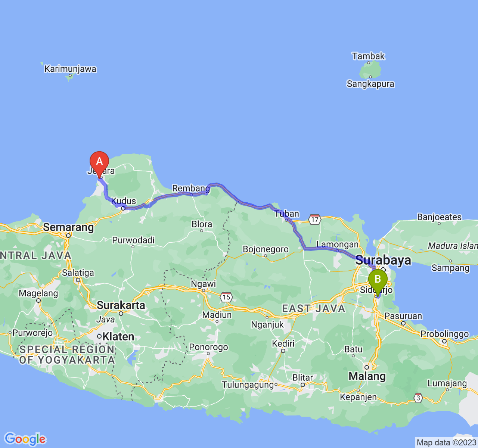Click the italic Java island label

(105, 320)
